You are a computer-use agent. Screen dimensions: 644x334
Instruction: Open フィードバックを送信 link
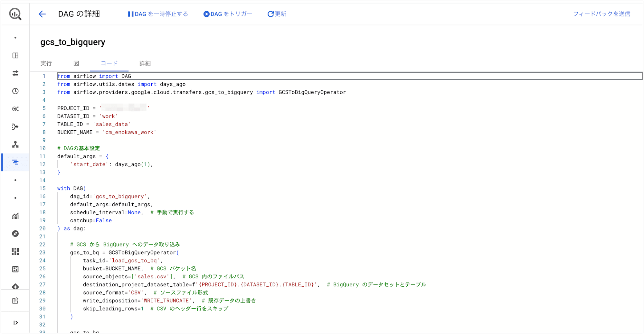click(x=601, y=14)
